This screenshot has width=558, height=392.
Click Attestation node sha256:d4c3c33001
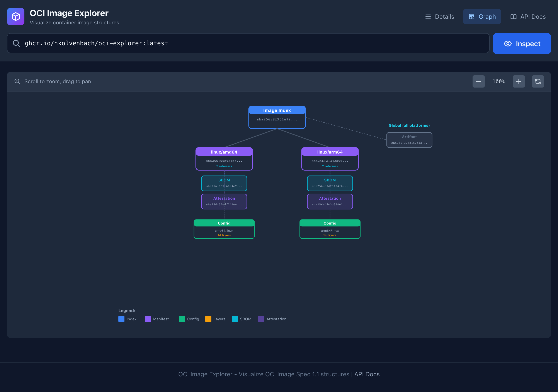330,201
